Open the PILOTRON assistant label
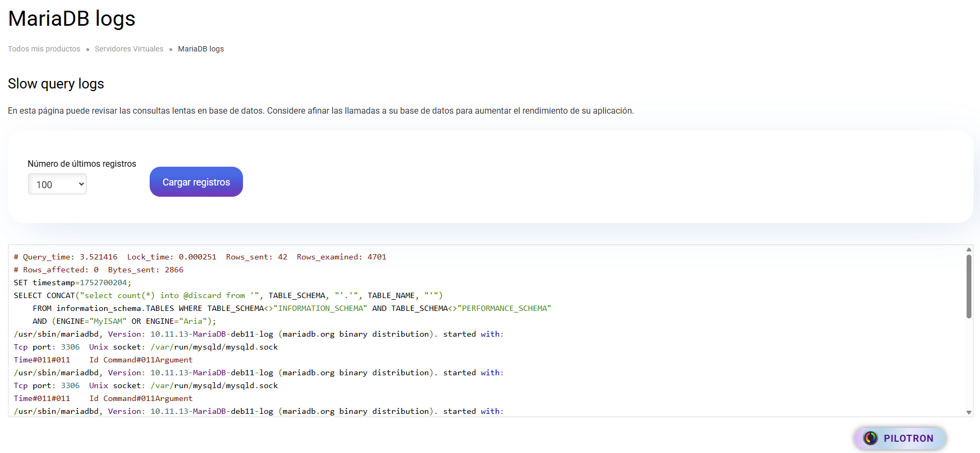The height and width of the screenshot is (453, 980). coord(908,438)
